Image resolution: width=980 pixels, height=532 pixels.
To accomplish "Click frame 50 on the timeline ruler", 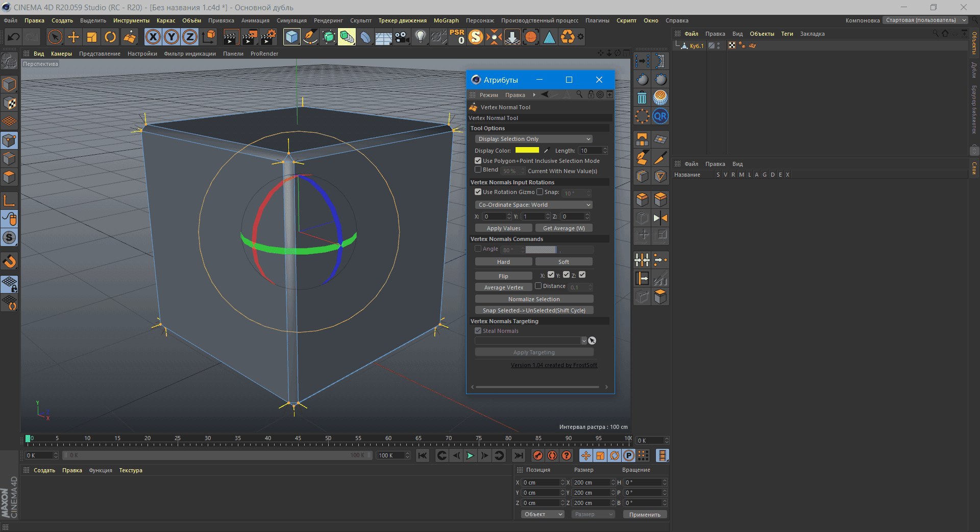I will [x=328, y=438].
